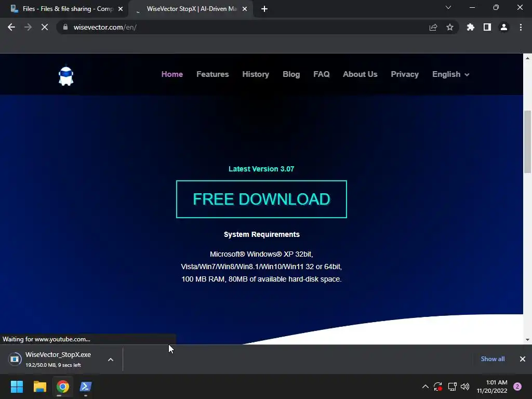Click the Latest Version 3.07 text
The height and width of the screenshot is (399, 532).
[261, 169]
